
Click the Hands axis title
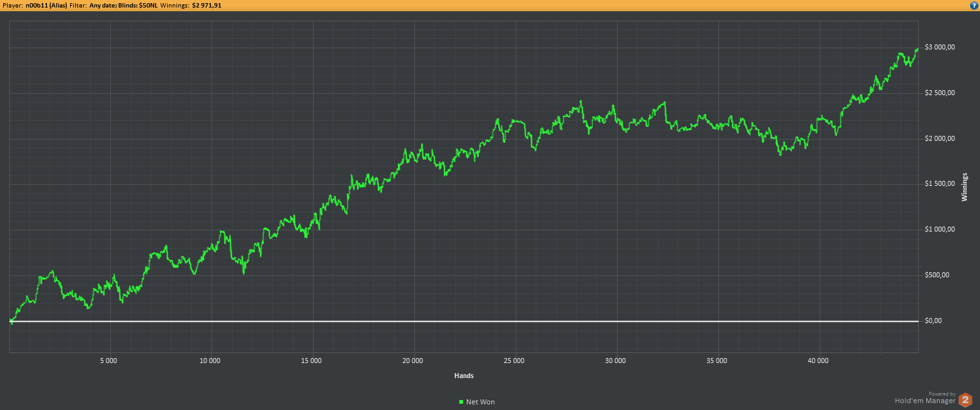464,376
